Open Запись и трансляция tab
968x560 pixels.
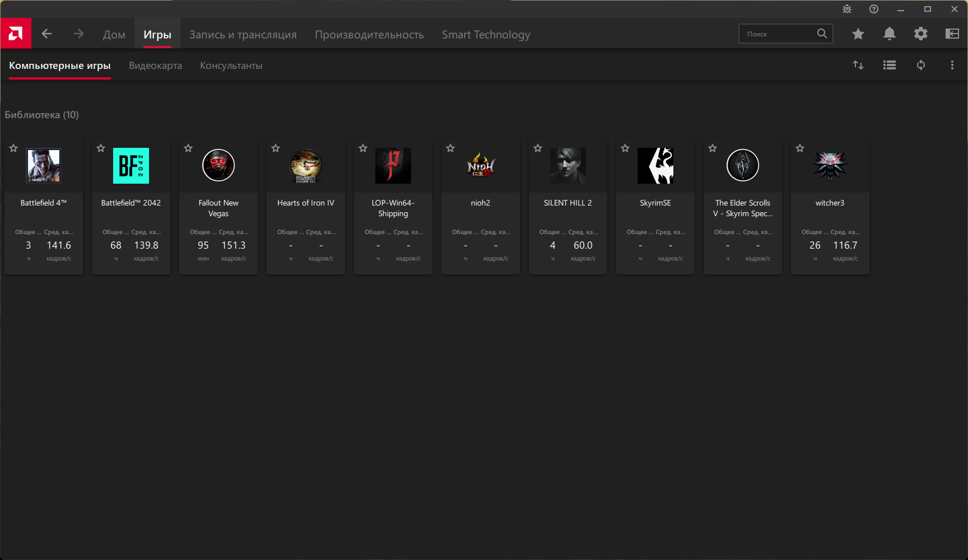pyautogui.click(x=243, y=35)
